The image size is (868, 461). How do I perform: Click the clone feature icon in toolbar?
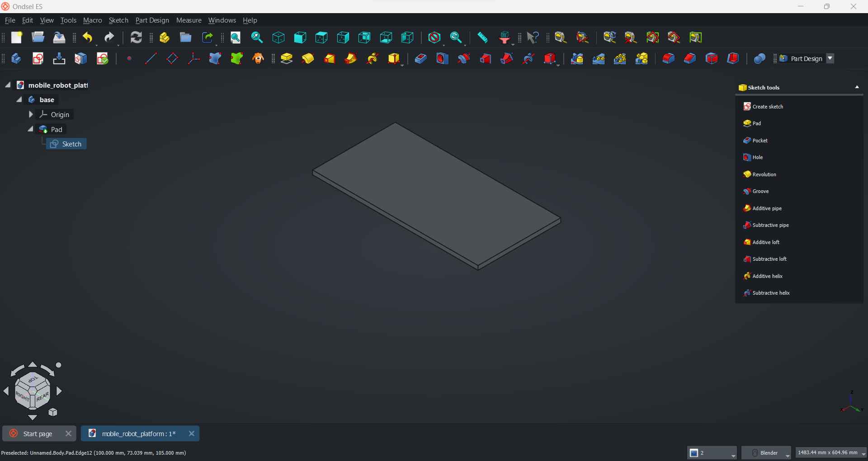258,58
